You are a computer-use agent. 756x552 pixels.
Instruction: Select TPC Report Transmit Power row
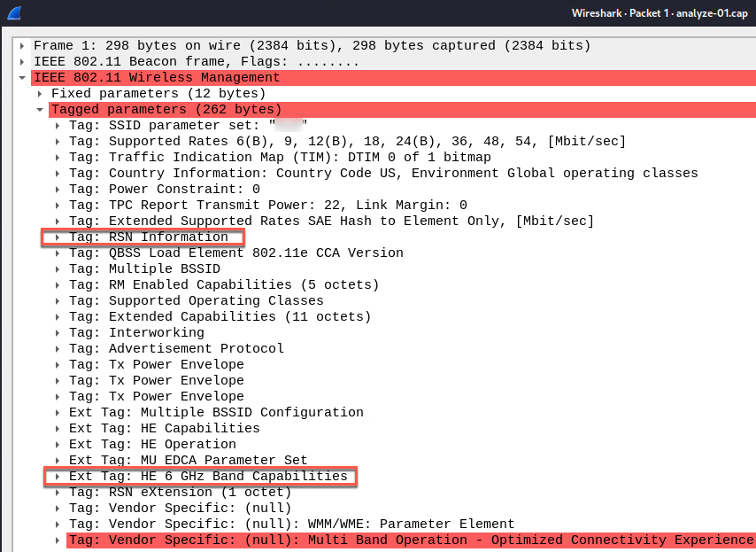266,206
